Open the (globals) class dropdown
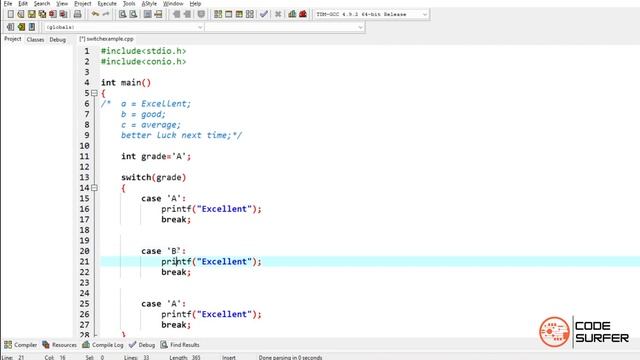 coord(124,27)
